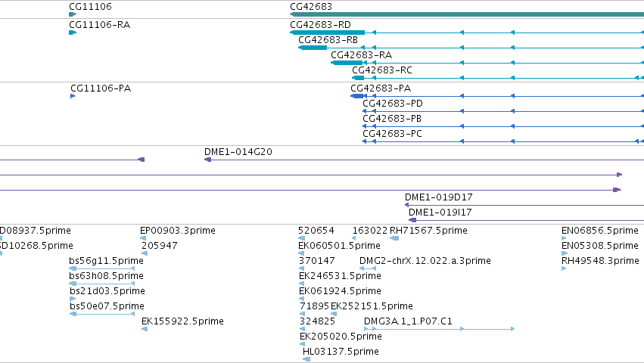Screen dimensions: 644x363
Task: Select the EK252151.5prime feature label
Action: coord(372,306)
